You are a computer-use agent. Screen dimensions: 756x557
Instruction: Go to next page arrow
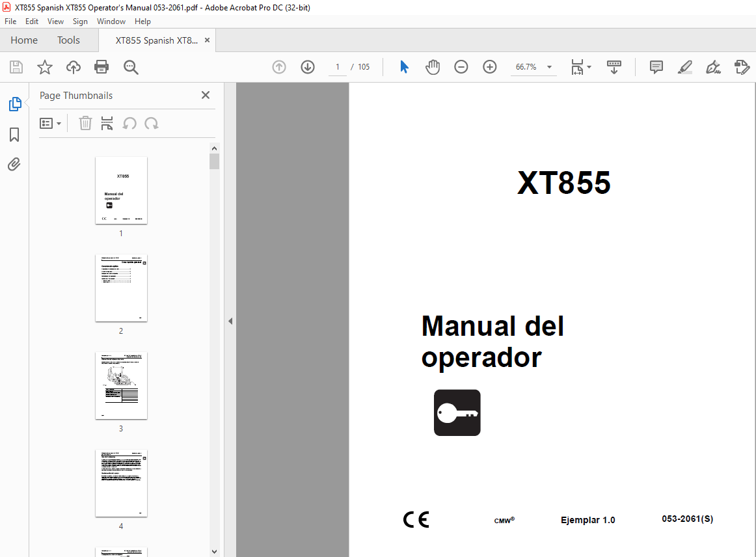click(308, 67)
